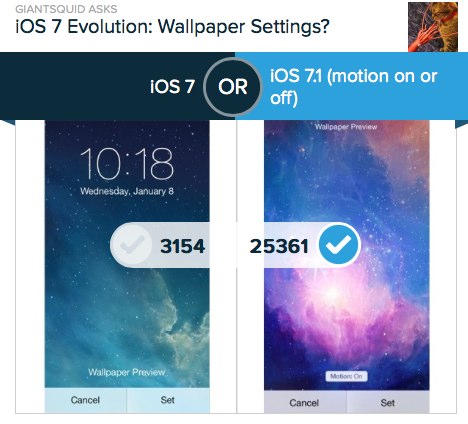Image resolution: width=468 pixels, height=424 pixels.
Task: Toggle the blue iOS 7.1 vote checkmark
Action: [x=339, y=245]
